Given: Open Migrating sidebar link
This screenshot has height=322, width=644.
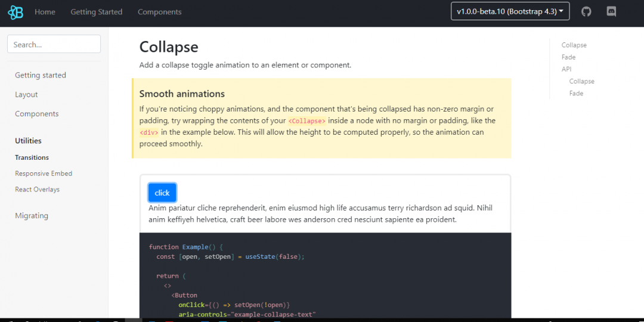Looking at the screenshot, I should (x=32, y=216).
